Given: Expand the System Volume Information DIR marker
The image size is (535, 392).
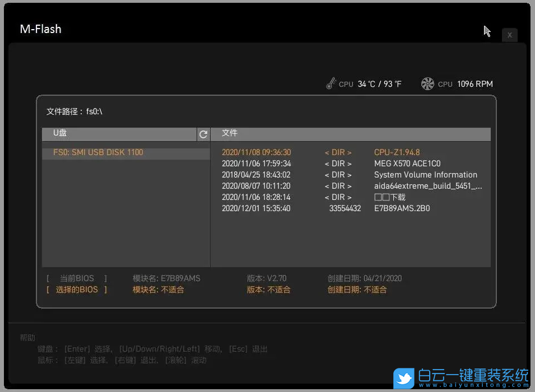Looking at the screenshot, I should point(338,174).
